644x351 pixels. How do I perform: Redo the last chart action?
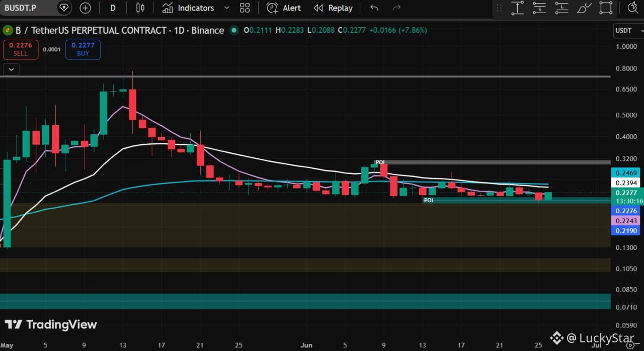396,8
